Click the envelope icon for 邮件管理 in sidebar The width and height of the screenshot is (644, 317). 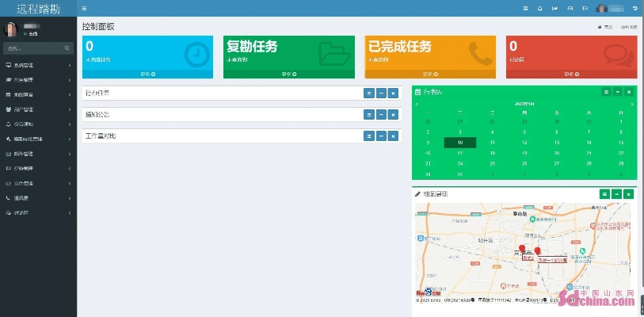click(8, 154)
